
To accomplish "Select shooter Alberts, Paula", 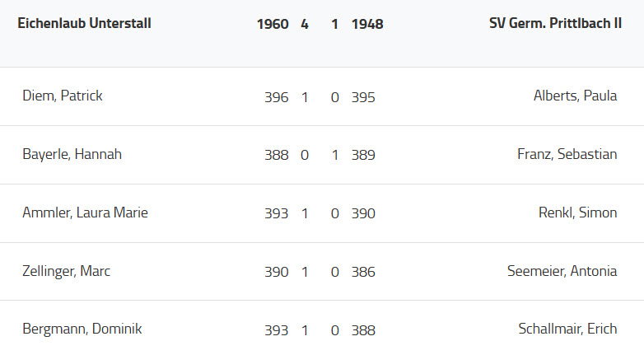I will pyautogui.click(x=575, y=96).
